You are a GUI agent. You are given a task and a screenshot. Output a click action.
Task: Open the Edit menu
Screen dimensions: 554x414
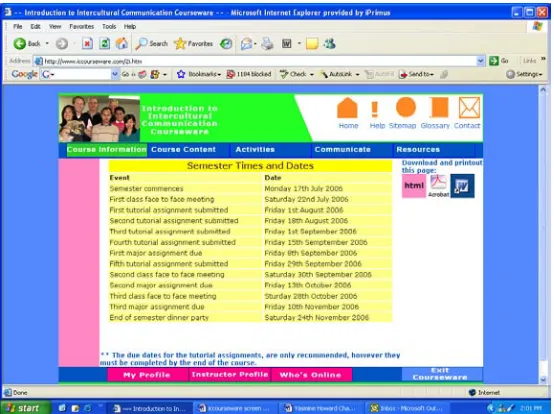pyautogui.click(x=35, y=26)
